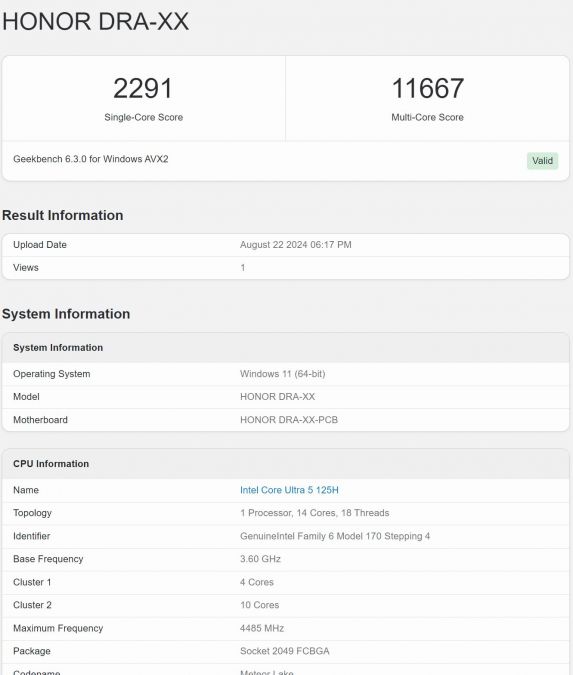573x675 pixels.
Task: Open the Intel Core Ultra 5 125H link
Action: (x=289, y=490)
